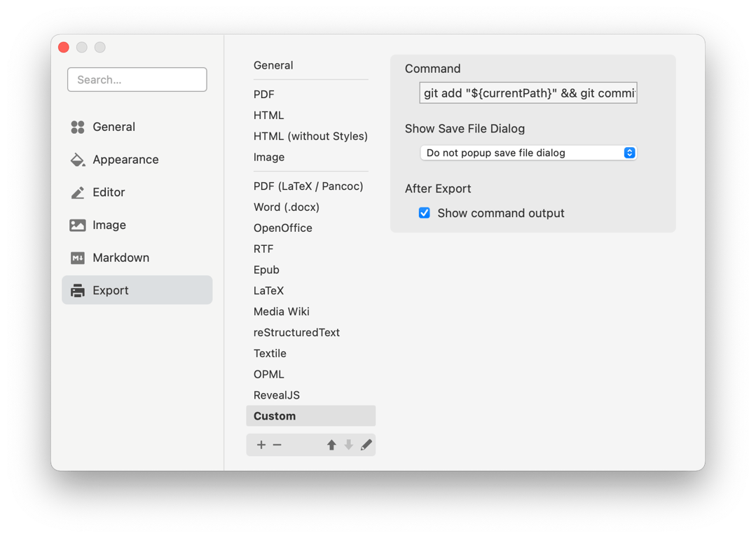Open the General preferences tab
Image resolution: width=756 pixels, height=538 pixels.
(114, 127)
